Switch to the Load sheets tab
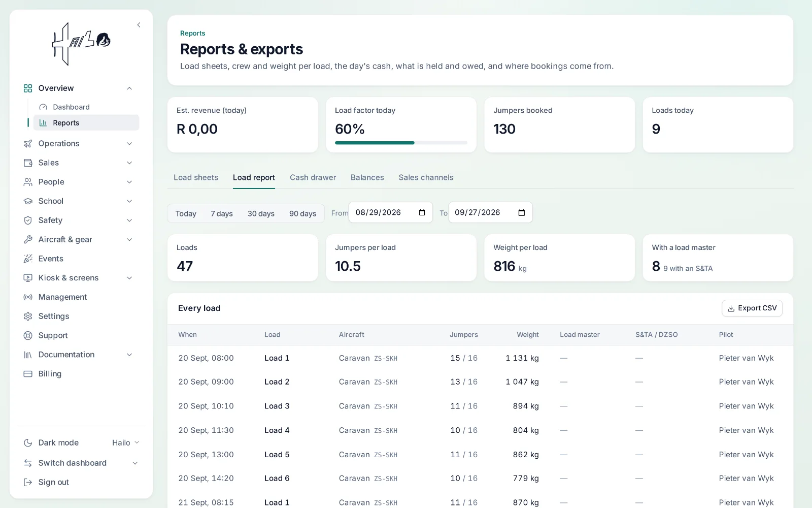 (196, 177)
